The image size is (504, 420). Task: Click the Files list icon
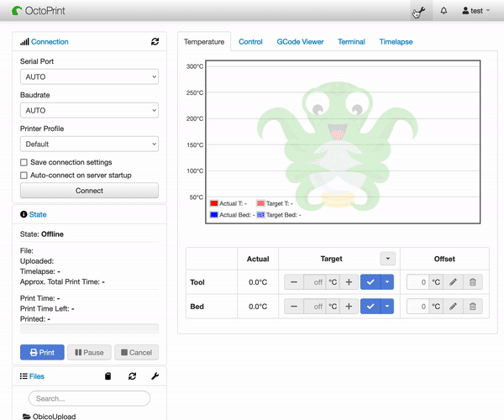coord(24,376)
